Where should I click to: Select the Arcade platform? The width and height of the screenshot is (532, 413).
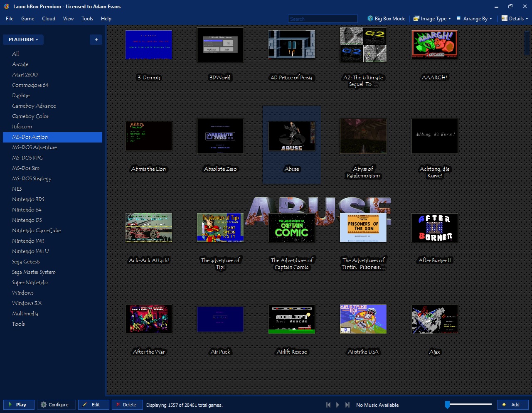pyautogui.click(x=52, y=64)
